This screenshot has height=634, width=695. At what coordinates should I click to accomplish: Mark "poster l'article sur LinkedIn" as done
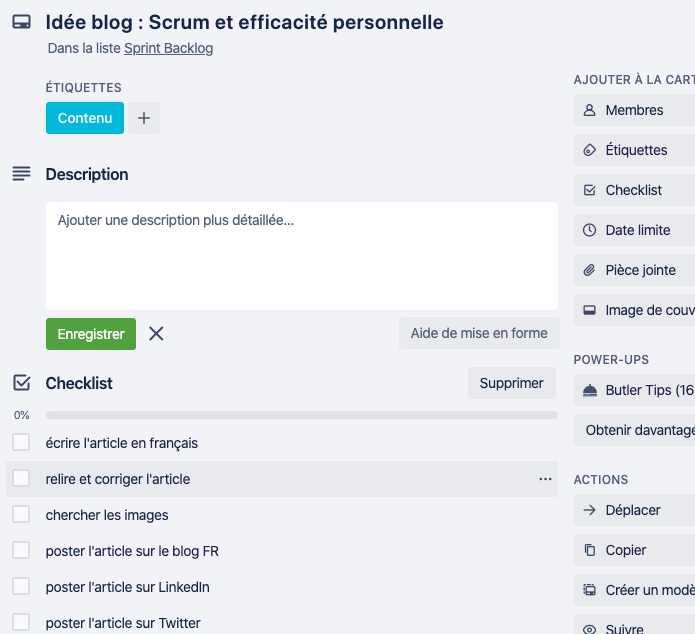[21, 586]
